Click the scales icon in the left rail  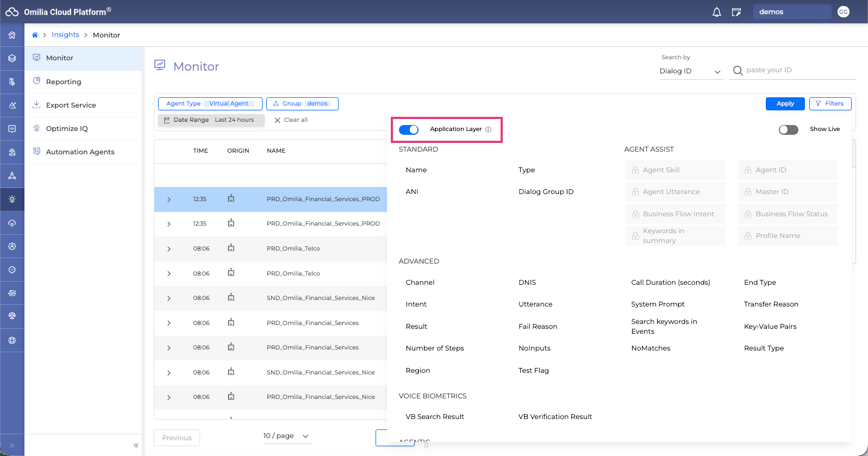click(x=12, y=316)
